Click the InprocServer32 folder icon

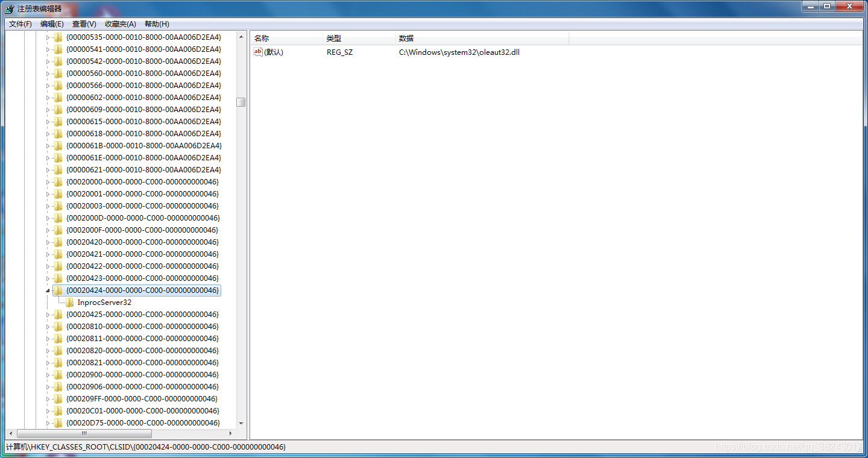pyautogui.click(x=69, y=303)
